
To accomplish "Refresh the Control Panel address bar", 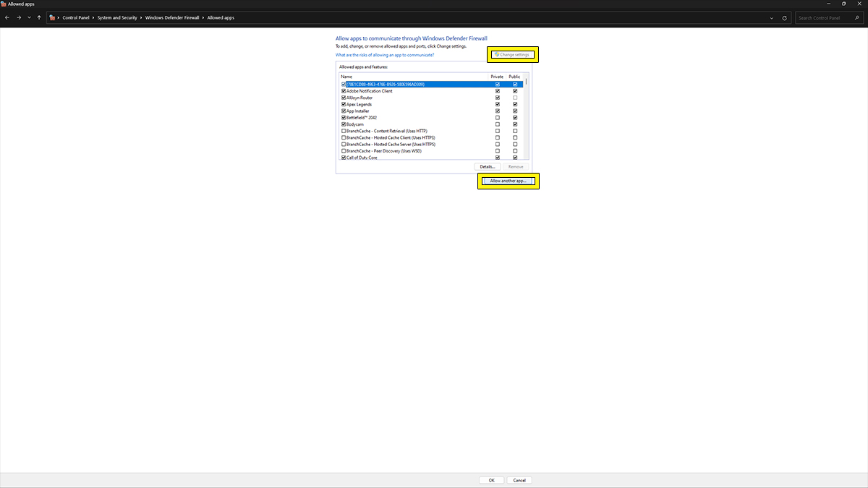I will (x=786, y=17).
